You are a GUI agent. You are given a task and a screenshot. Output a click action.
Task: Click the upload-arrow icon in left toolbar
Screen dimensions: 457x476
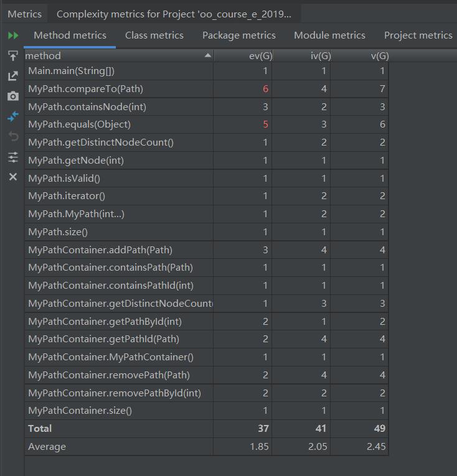(x=13, y=56)
